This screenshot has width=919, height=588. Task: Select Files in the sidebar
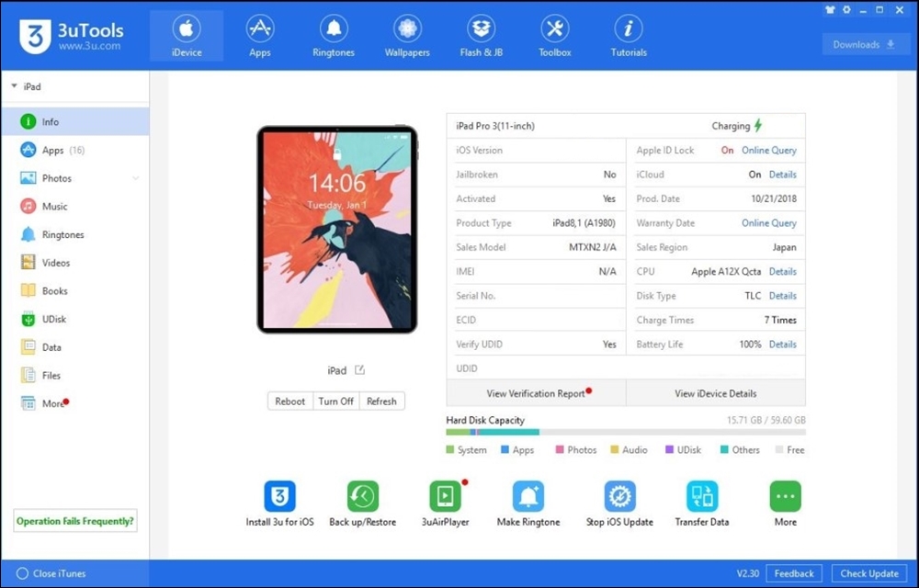coord(75,375)
